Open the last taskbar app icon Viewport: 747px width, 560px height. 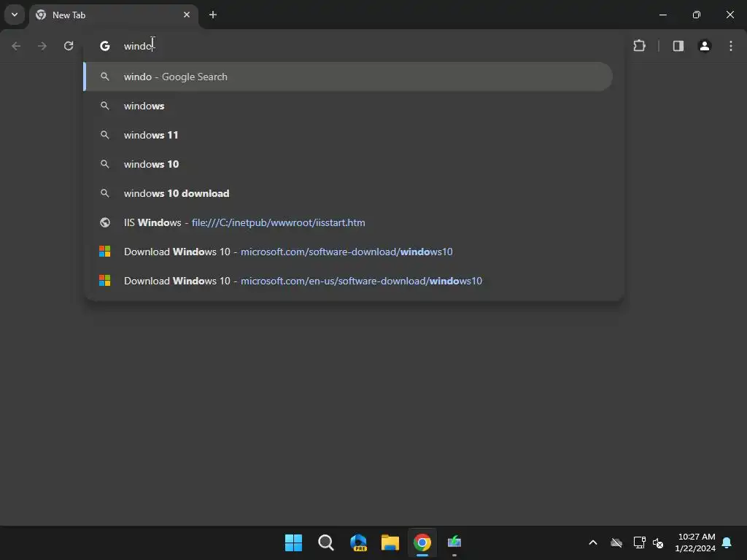pyautogui.click(x=454, y=542)
